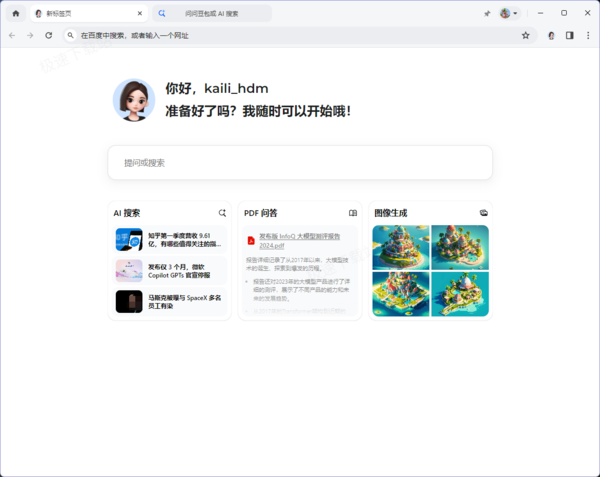
Task: Go forward with the forward arrow
Action: (30, 36)
